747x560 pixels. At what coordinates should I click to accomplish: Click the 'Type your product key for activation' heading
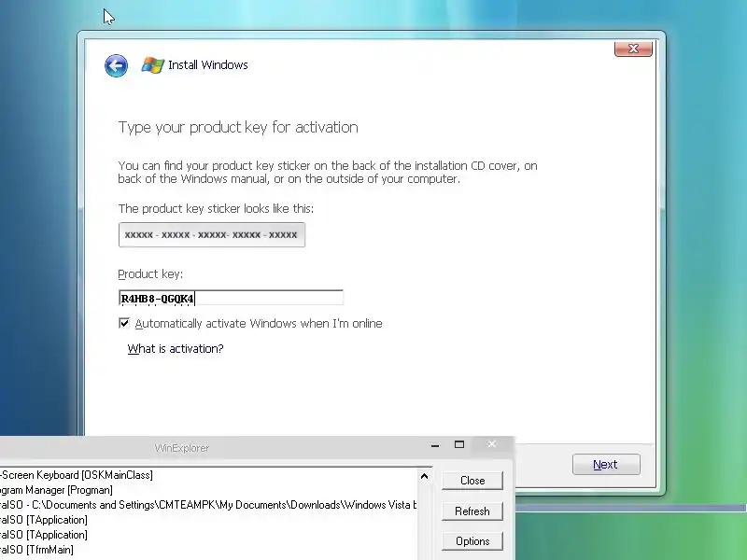click(238, 127)
